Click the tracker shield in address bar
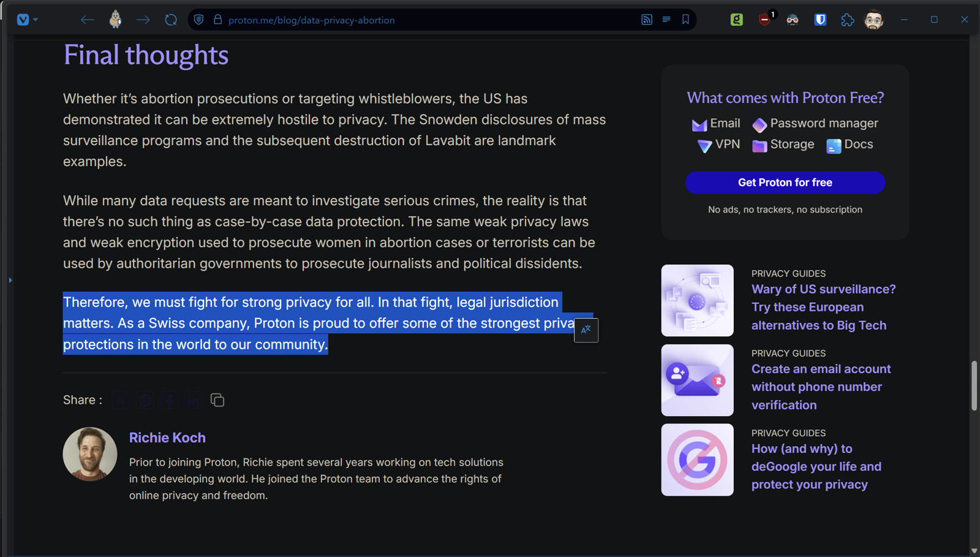 click(199, 20)
